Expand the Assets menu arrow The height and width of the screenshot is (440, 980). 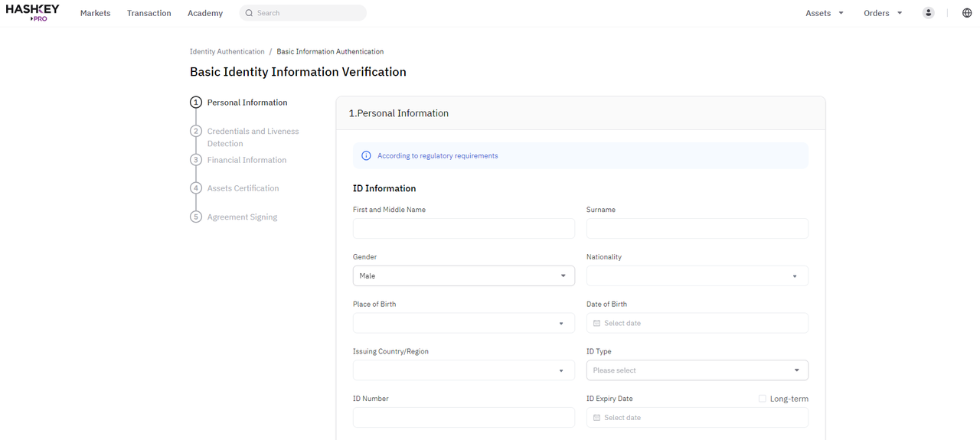(x=841, y=13)
